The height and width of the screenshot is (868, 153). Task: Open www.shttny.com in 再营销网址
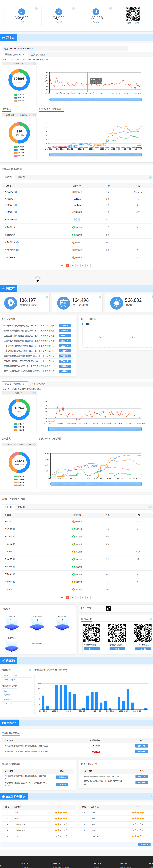click(x=10, y=680)
